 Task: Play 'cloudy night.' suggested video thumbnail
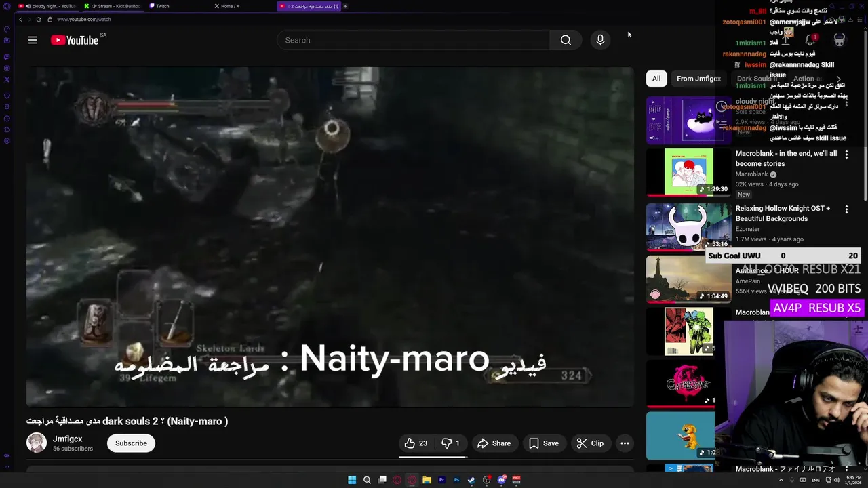pyautogui.click(x=689, y=120)
